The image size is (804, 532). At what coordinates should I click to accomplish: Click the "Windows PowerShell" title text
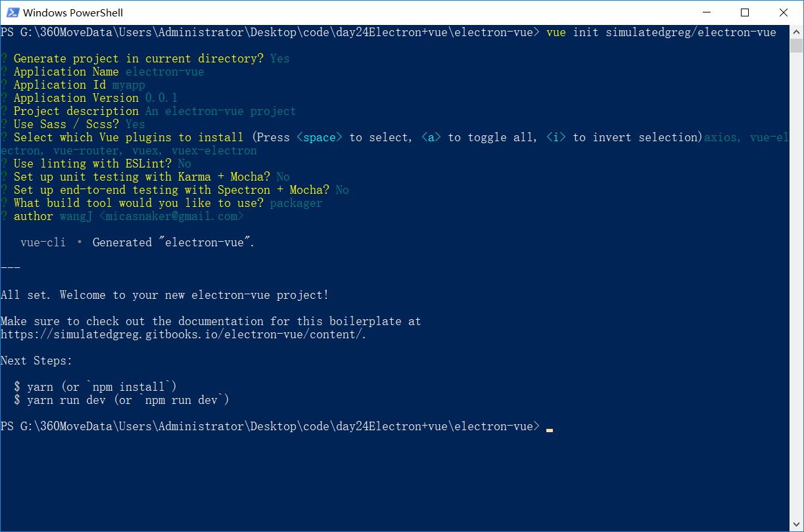(x=73, y=12)
